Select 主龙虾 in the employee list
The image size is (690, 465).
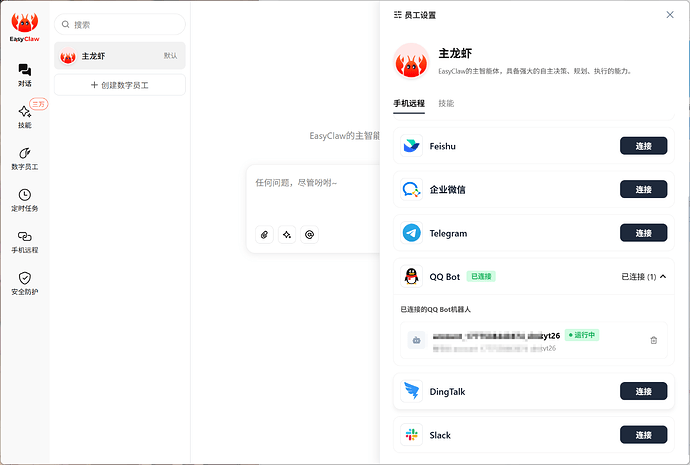tap(120, 56)
